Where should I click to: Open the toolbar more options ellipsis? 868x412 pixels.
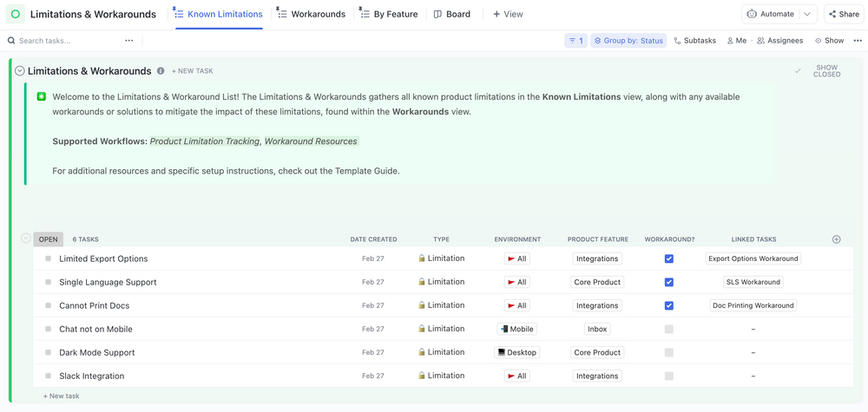tap(858, 41)
